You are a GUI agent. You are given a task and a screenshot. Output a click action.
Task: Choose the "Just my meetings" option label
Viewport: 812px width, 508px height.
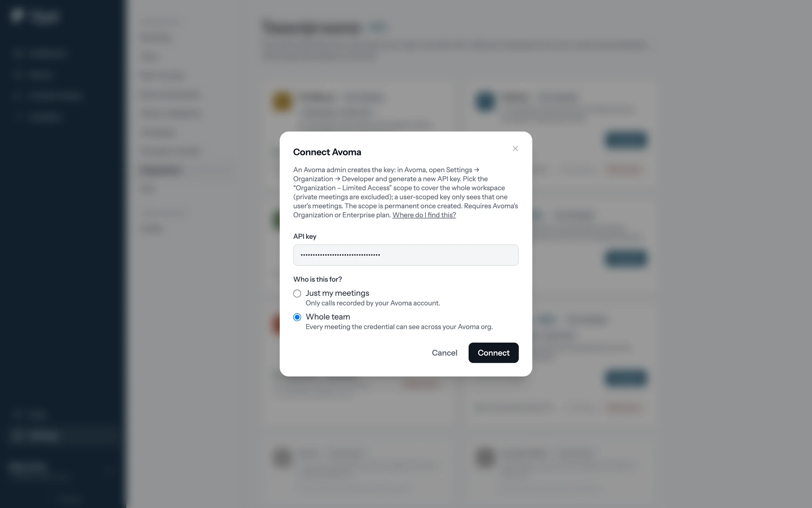(337, 293)
